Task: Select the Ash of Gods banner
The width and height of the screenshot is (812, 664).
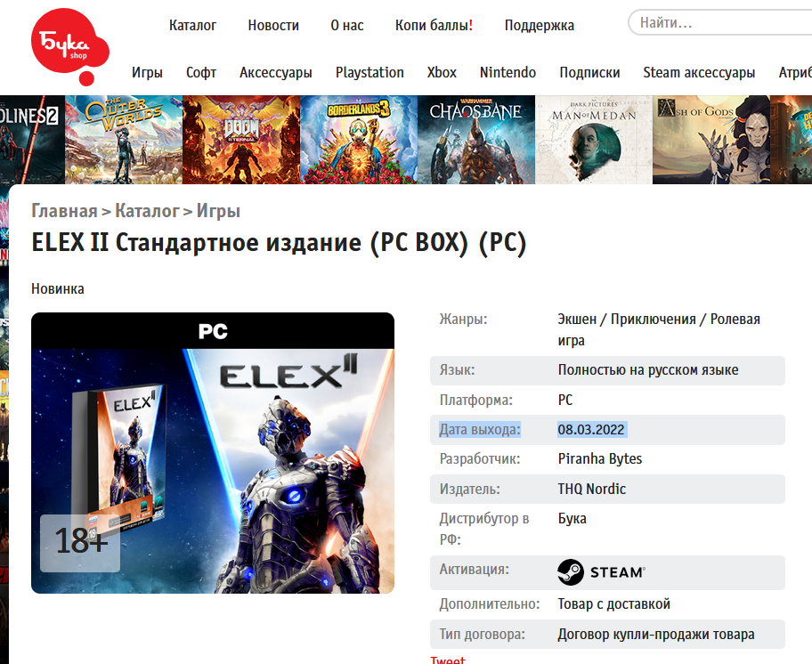Action: pos(711,140)
